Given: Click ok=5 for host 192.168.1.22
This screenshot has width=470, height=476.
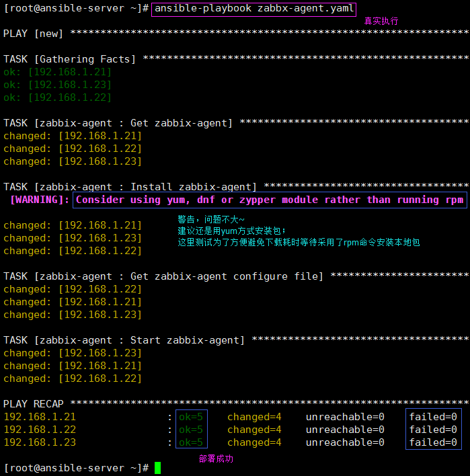Looking at the screenshot, I should [x=191, y=430].
